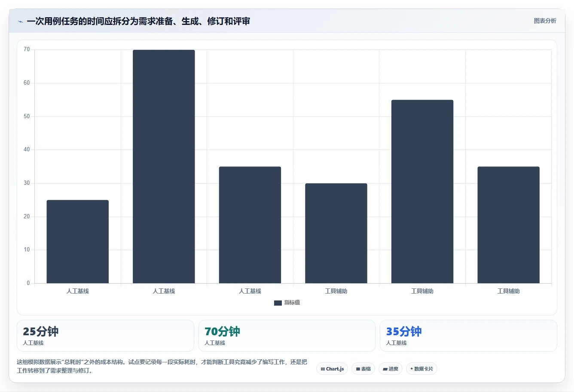Open the 25分钟 data card
574x392 pixels.
[105, 336]
